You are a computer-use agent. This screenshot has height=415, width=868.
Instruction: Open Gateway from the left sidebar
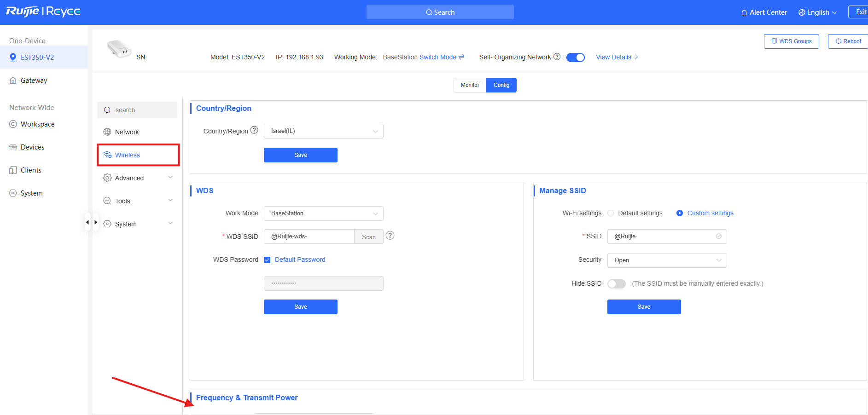[34, 81]
